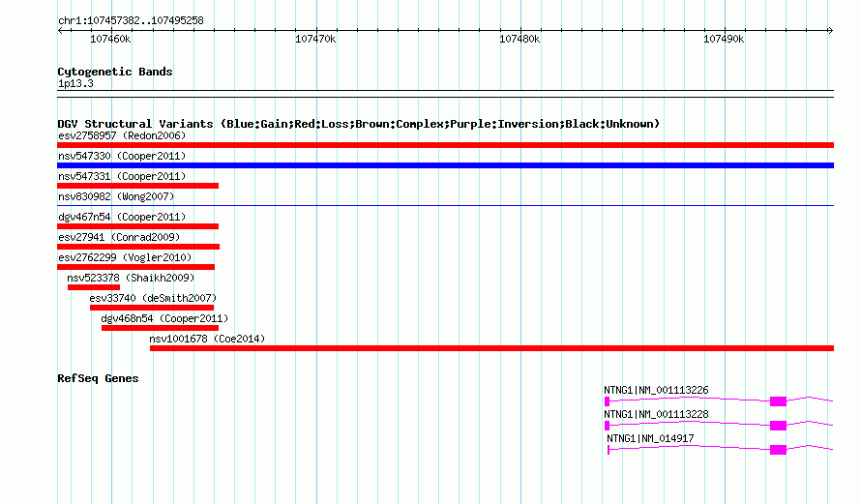Select the thin blue nsv830982 line

pyautogui.click(x=445, y=205)
